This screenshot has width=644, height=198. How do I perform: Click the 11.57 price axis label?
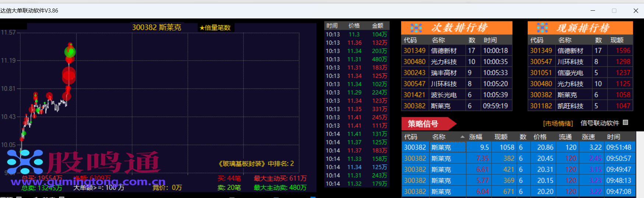tap(8, 32)
